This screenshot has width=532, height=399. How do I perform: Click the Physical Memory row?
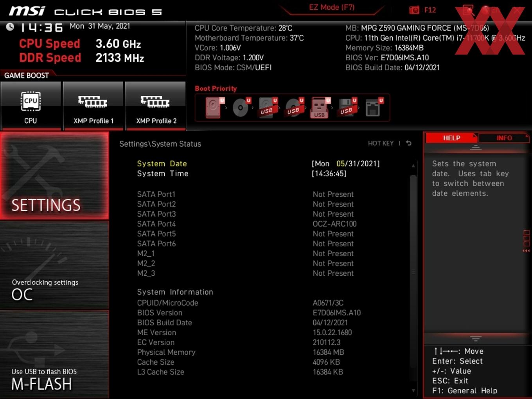coord(241,352)
